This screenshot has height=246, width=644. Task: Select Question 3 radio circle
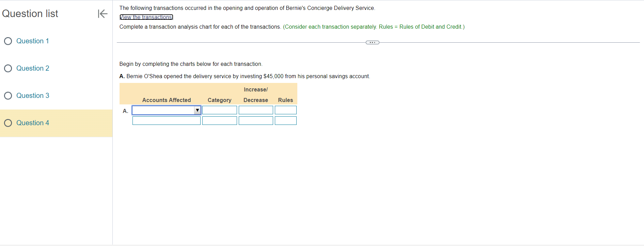tap(8, 96)
